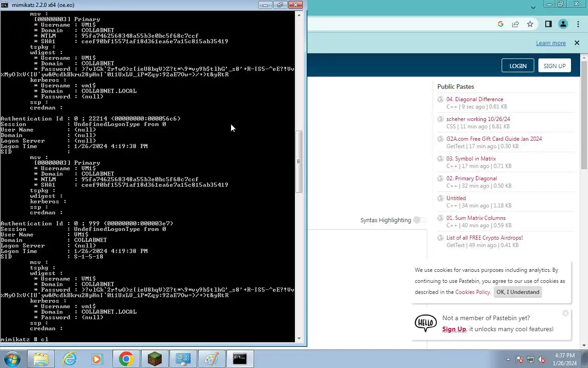Toggle the Syntax Highlighting switch
Screen dimensions: 588x368
tap(419, 220)
